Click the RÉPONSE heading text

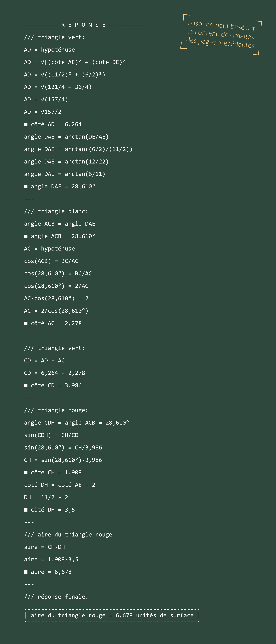click(83, 25)
